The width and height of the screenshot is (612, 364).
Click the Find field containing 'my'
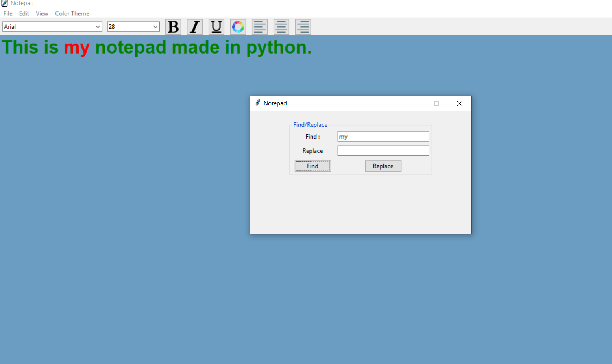[383, 136]
